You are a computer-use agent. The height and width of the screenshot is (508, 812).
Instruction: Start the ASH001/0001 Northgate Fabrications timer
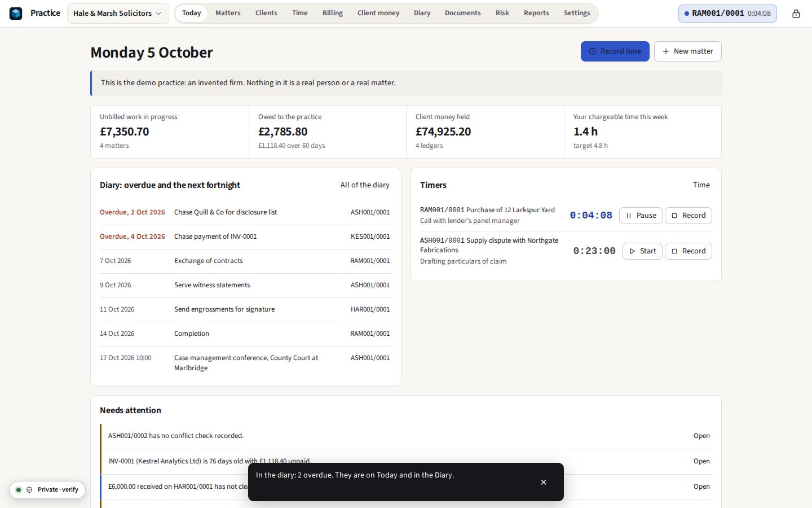(642, 251)
